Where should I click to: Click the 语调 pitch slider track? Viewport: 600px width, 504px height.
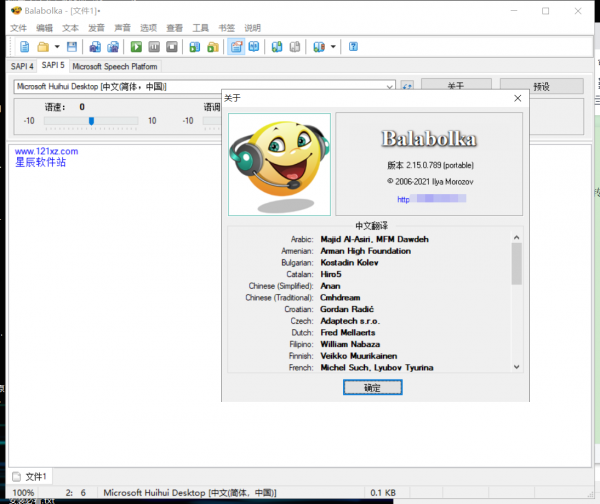(212, 121)
